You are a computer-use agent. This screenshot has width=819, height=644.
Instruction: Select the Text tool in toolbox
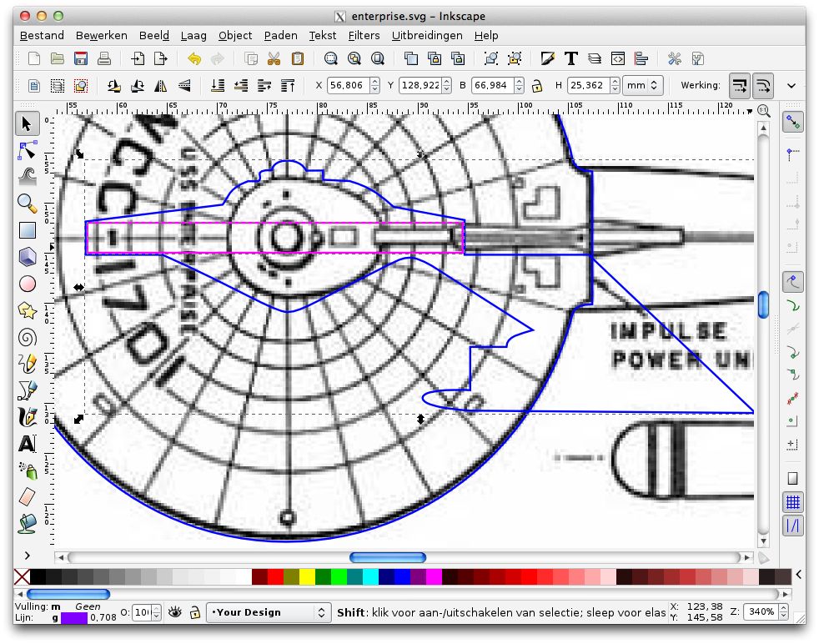tap(28, 444)
